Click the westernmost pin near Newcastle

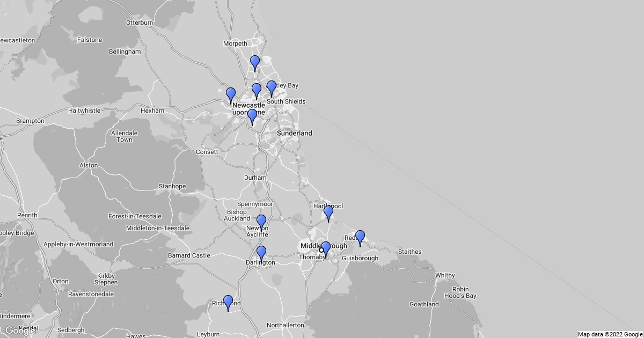231,94
